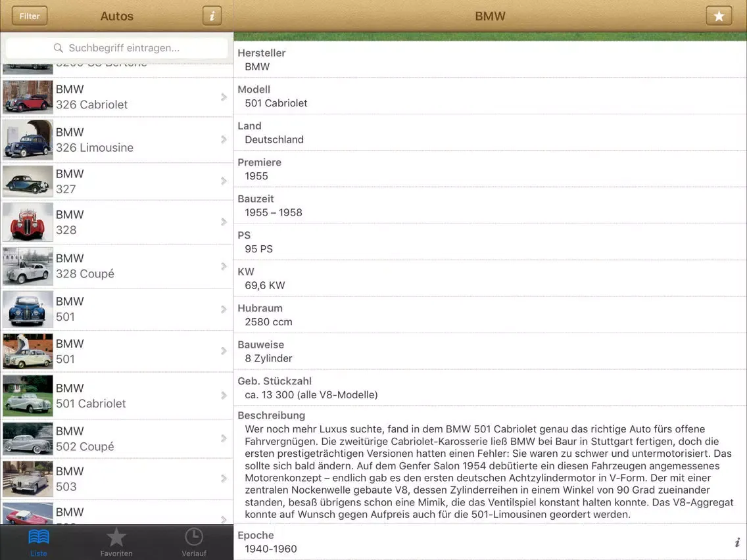Select BMW 328 Coupé thumbnail
The image size is (747, 560).
click(28, 266)
